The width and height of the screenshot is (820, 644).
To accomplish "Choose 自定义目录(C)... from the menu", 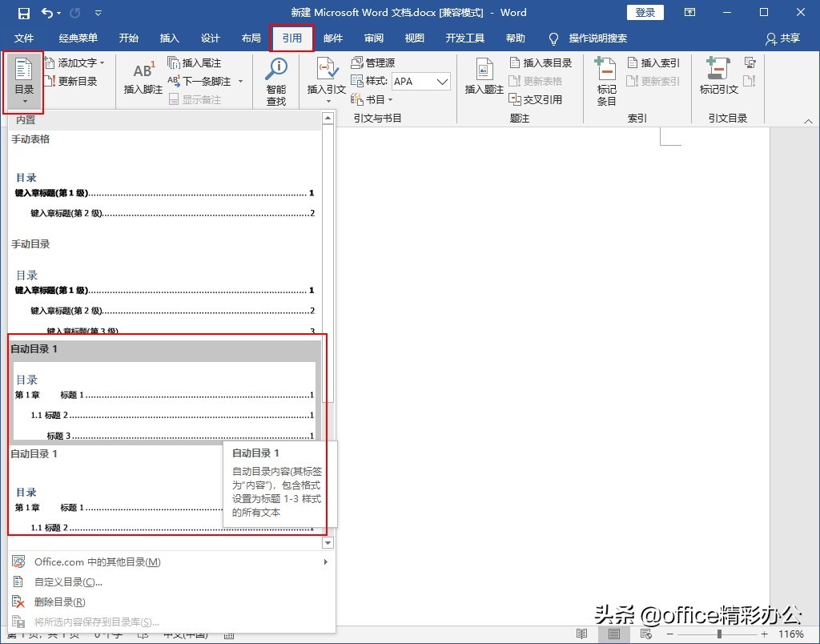I will (x=171, y=582).
